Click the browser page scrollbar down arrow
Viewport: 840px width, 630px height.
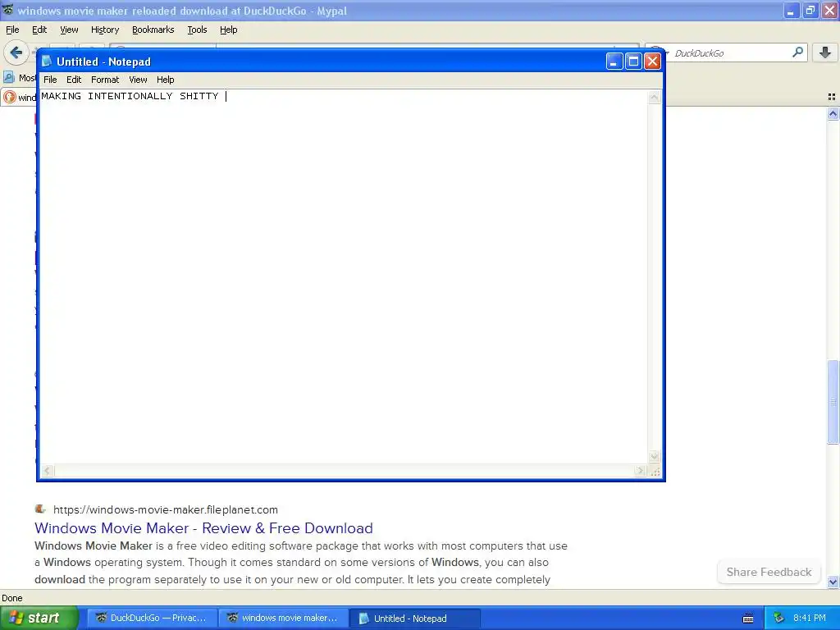point(833,582)
